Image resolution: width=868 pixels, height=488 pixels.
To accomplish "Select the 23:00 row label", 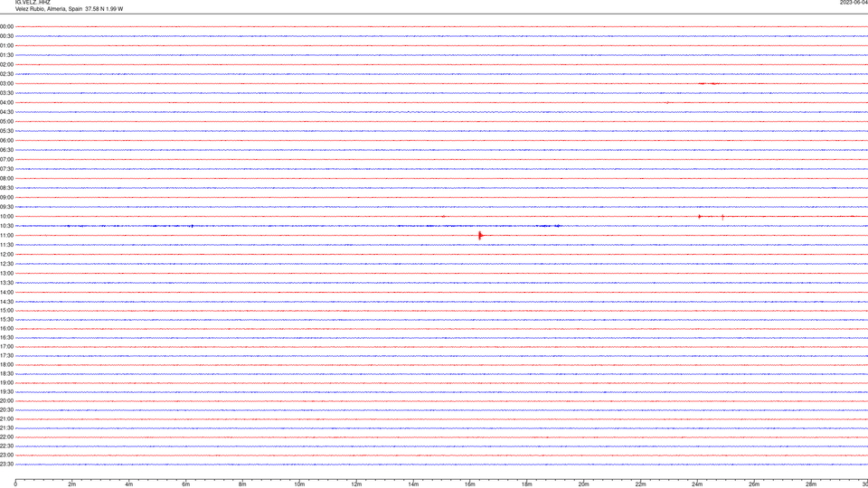I will click(6, 455).
